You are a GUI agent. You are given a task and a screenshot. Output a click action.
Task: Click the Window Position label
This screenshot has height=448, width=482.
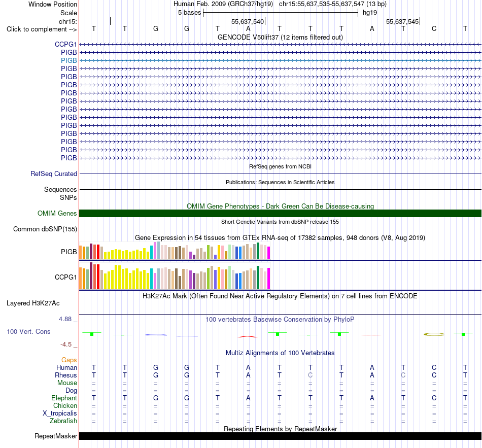(53, 4)
